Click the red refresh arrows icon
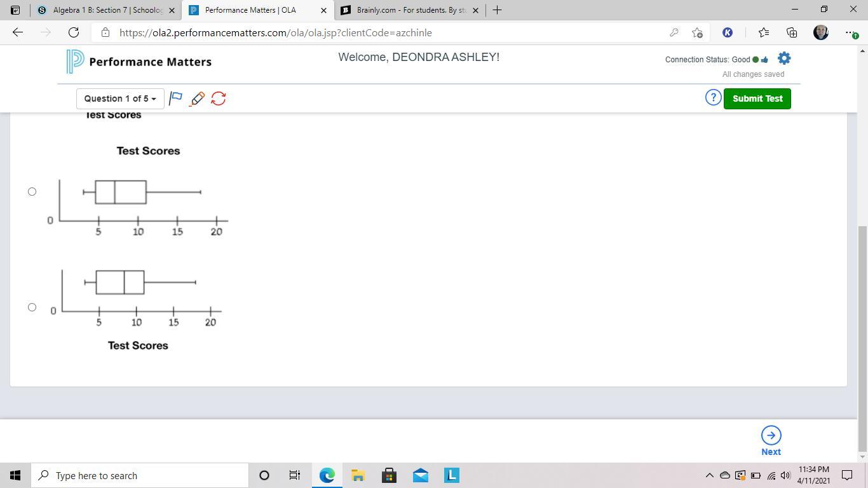 point(218,98)
